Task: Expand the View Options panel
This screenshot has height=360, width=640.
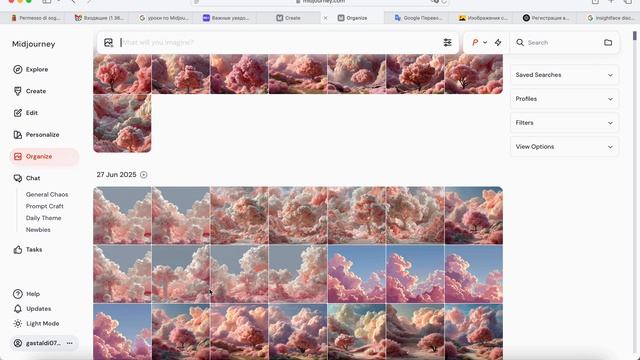Action: 564,147
